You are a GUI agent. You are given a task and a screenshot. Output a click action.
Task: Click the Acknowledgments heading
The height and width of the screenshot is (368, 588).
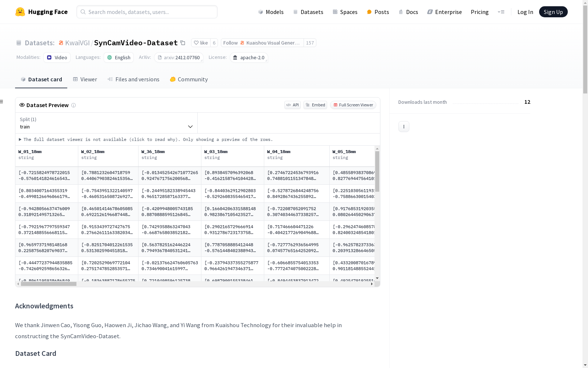pos(44,306)
